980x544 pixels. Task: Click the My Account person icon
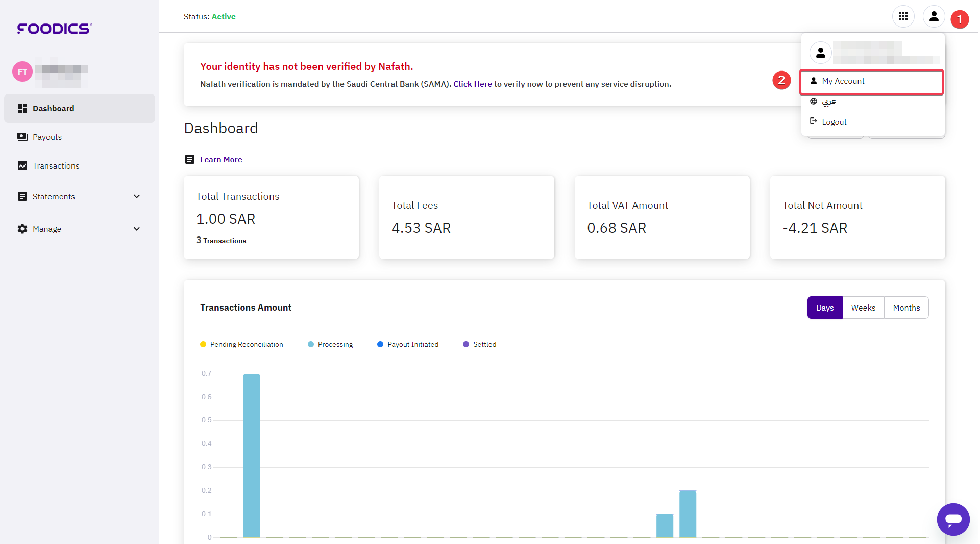coord(814,81)
